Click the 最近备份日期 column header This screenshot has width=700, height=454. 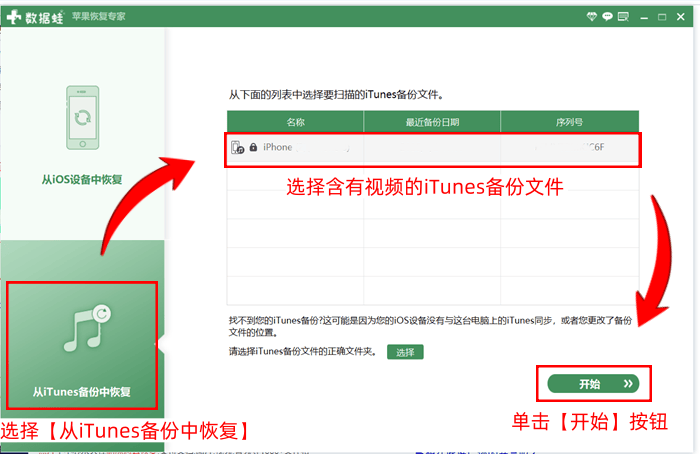(432, 122)
